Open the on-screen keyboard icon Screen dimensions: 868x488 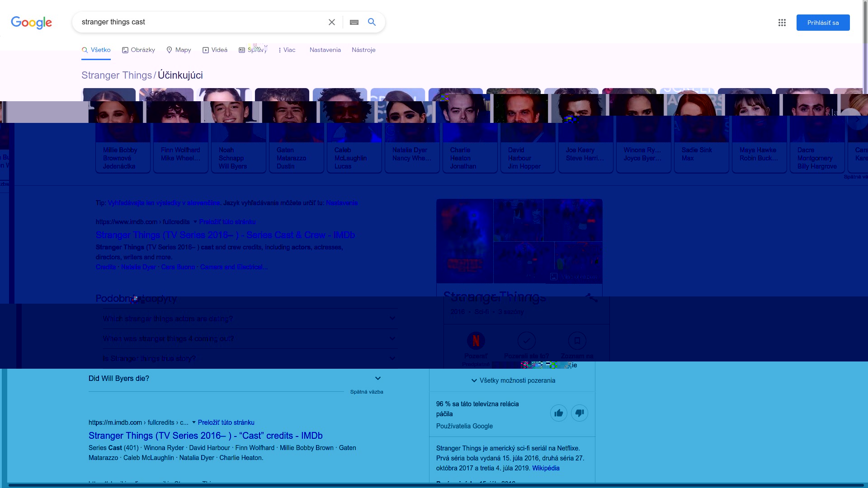coord(354,22)
